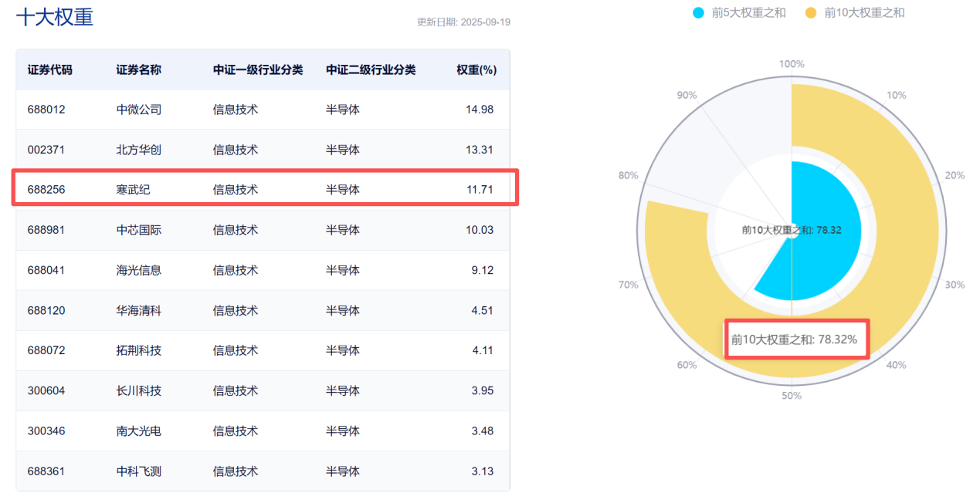Open the 中微公司 security name

[x=139, y=110]
